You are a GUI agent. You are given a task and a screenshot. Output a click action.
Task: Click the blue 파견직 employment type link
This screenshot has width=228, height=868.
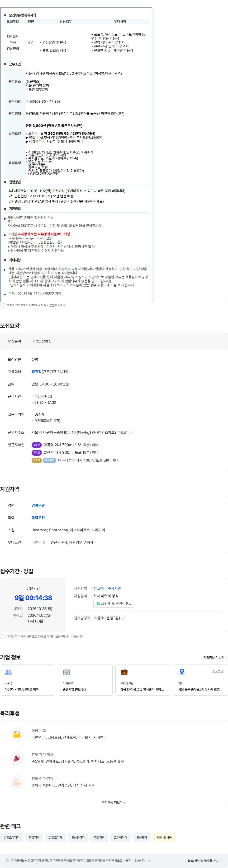[36, 372]
